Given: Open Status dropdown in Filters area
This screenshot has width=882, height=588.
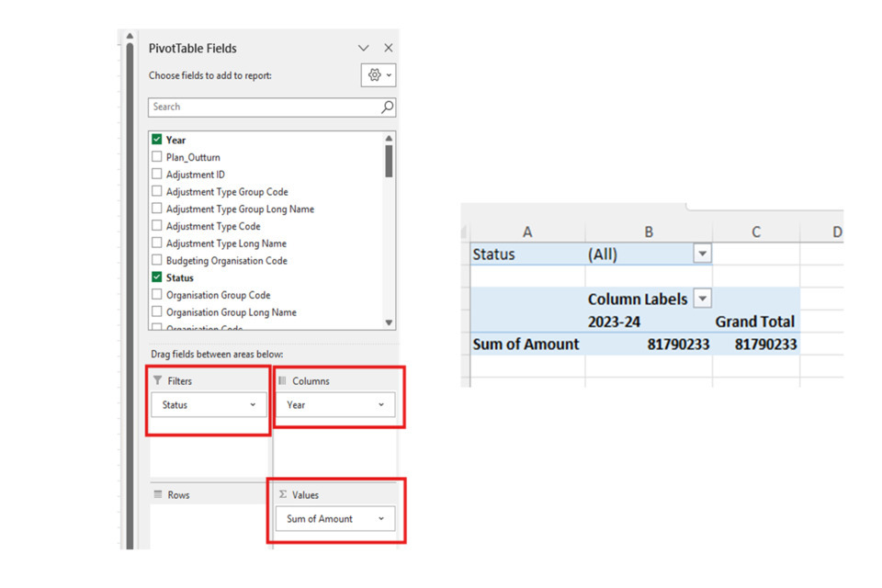Looking at the screenshot, I should pos(253,405).
